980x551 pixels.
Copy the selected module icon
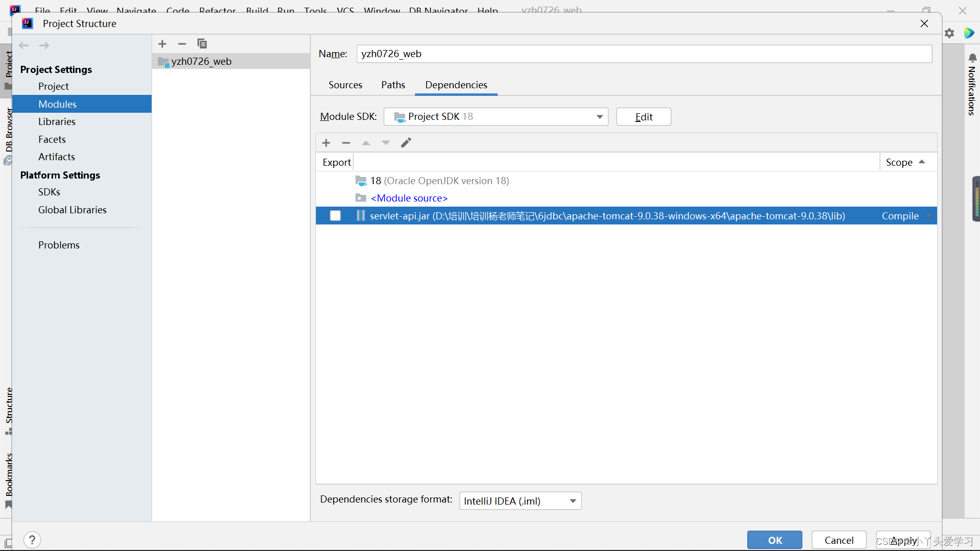click(202, 44)
